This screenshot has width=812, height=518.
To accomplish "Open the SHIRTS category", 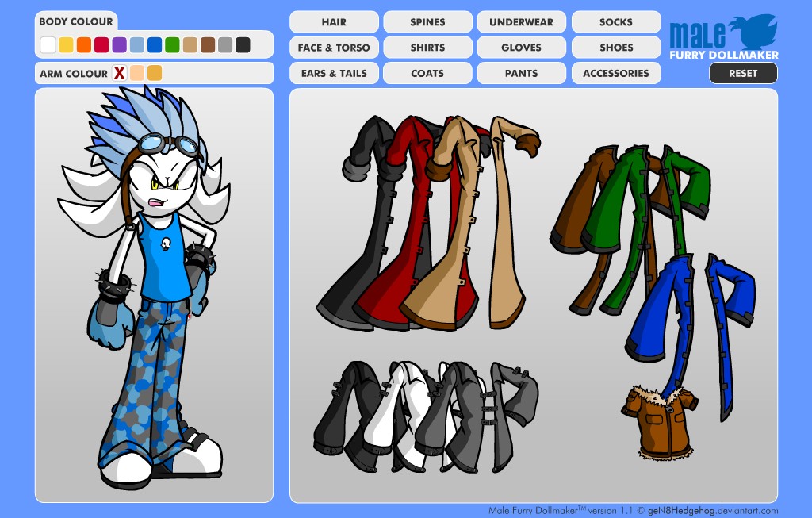I will pyautogui.click(x=427, y=48).
